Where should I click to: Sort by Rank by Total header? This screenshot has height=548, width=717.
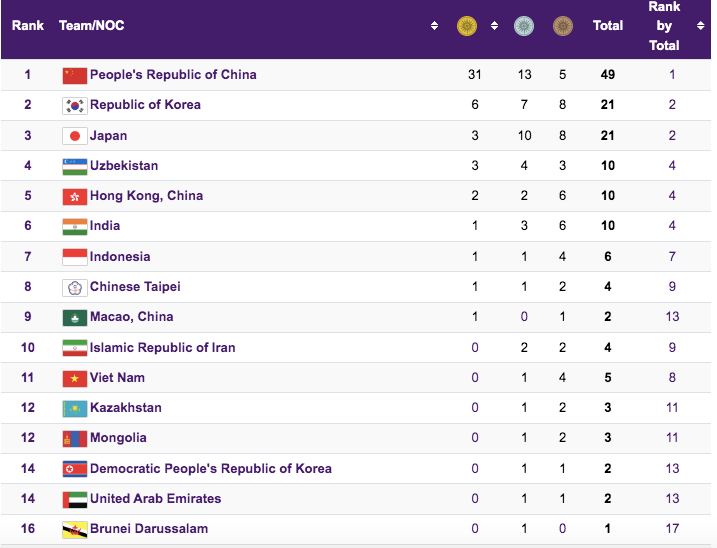click(x=664, y=26)
